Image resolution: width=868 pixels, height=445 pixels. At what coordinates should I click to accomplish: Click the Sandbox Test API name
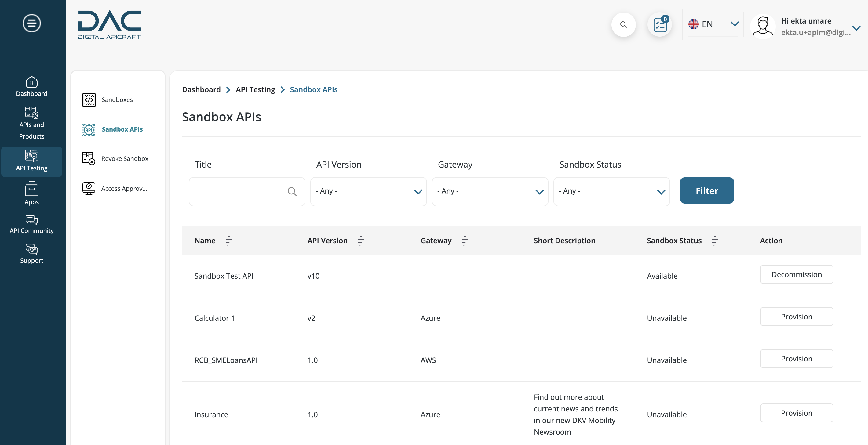pyautogui.click(x=224, y=276)
